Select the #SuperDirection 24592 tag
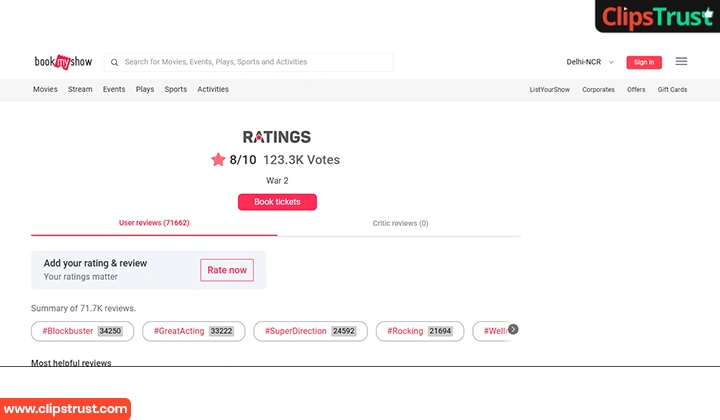The width and height of the screenshot is (720, 420). pyautogui.click(x=310, y=331)
